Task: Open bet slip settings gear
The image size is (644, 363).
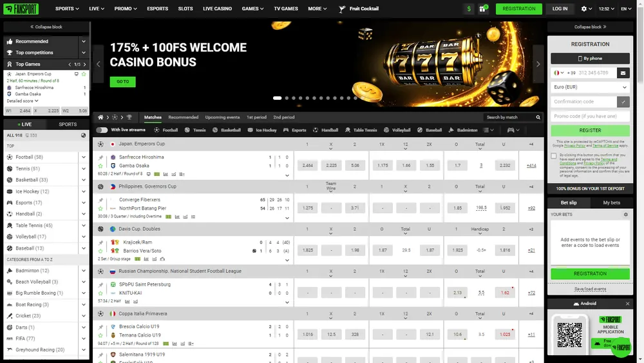Action: [x=625, y=215]
